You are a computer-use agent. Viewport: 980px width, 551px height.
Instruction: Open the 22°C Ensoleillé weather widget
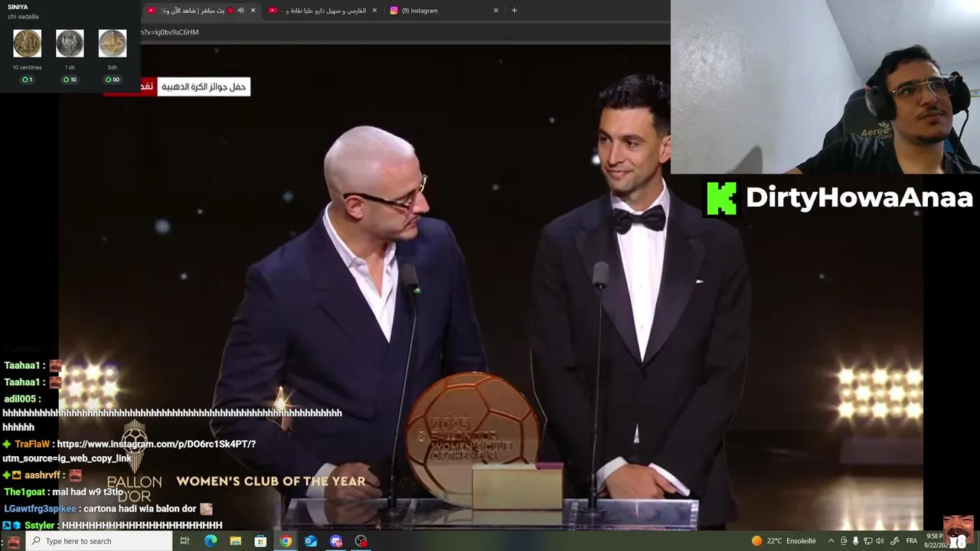coord(783,541)
